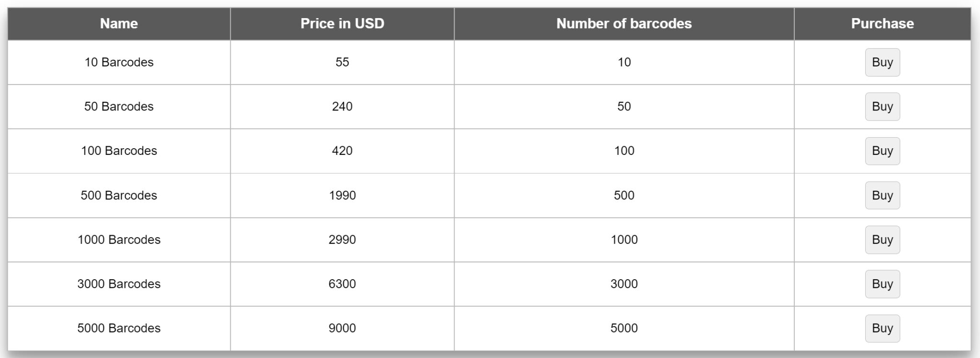
Task: Select the 10 Barcodes product name
Action: pyautogui.click(x=118, y=62)
